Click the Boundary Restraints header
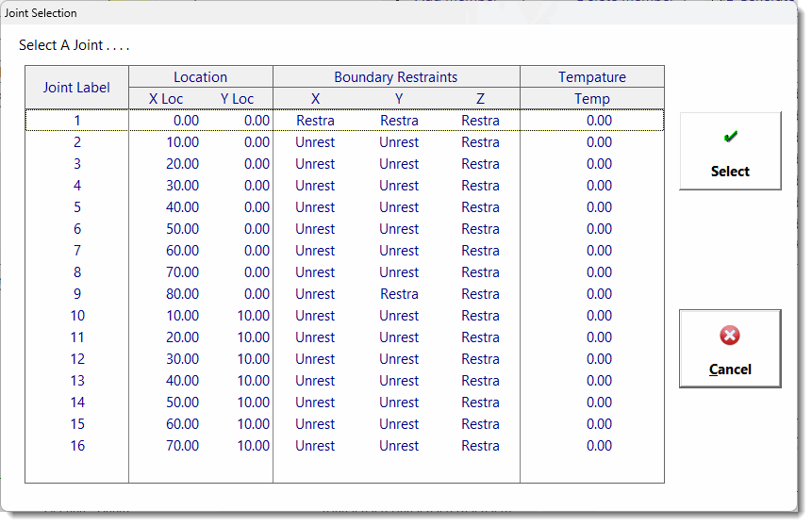Screen dimensions: 812x526 click(x=396, y=77)
